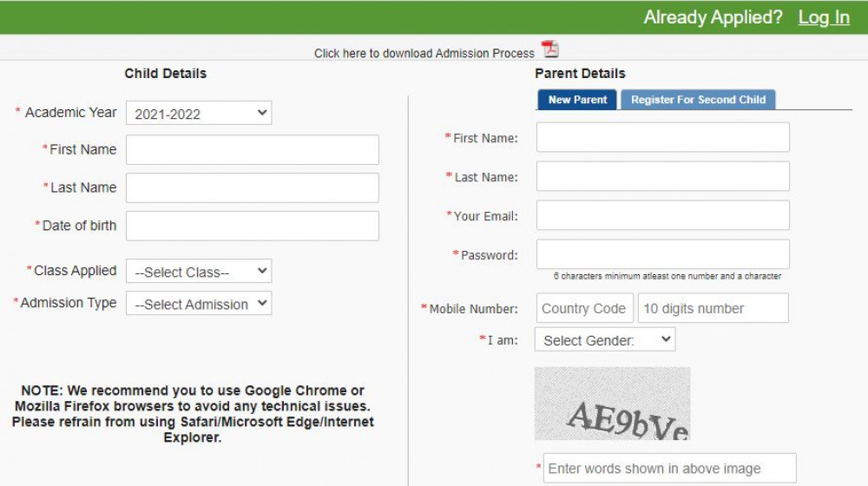868x486 pixels.
Task: Click the captcha text entry field
Action: pos(669,468)
